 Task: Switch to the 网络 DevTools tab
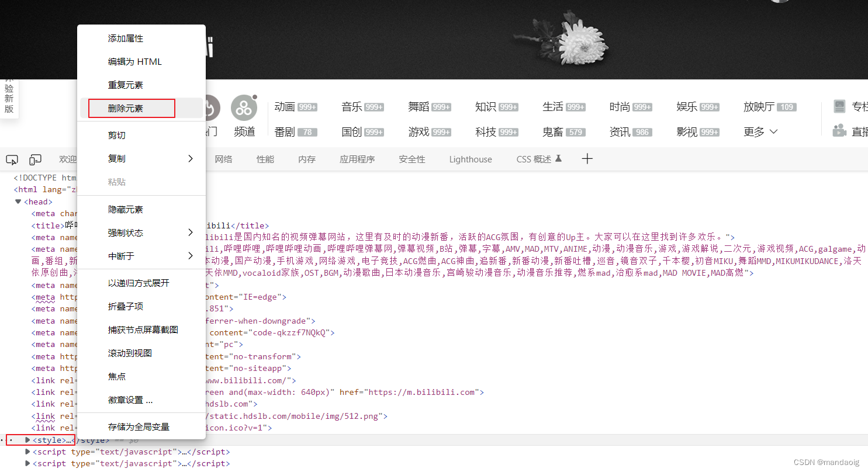[x=223, y=159]
